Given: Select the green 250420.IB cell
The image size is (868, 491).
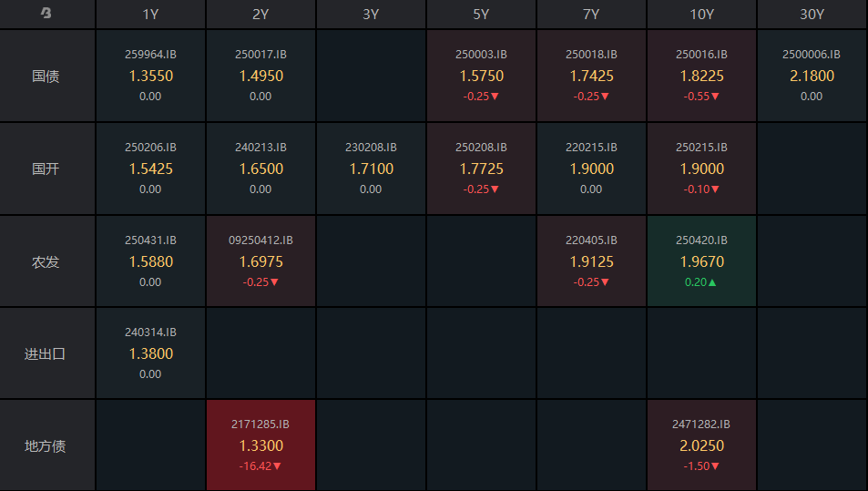Looking at the screenshot, I should click(701, 261).
